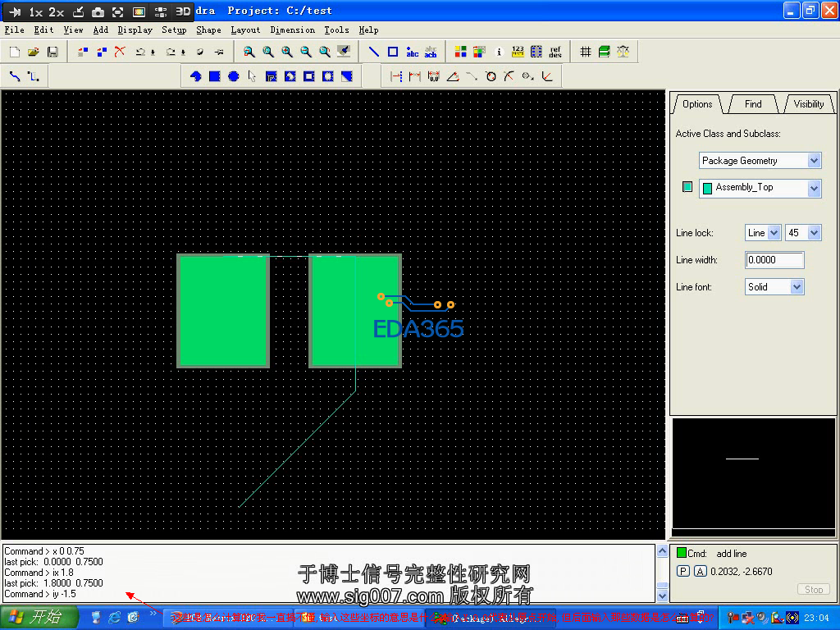Select the Shape Add Circle icon
840x630 pixels.
click(x=234, y=76)
